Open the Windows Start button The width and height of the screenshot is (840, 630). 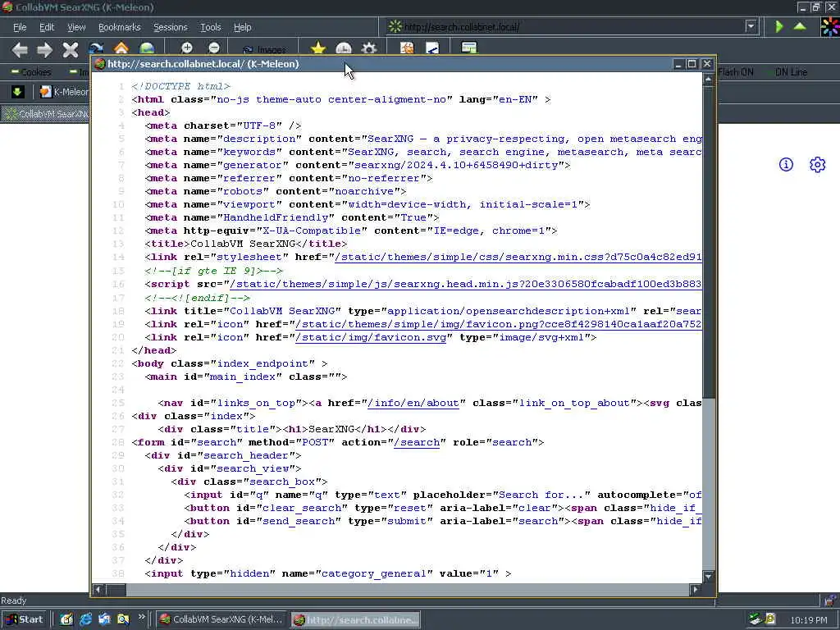click(25, 619)
